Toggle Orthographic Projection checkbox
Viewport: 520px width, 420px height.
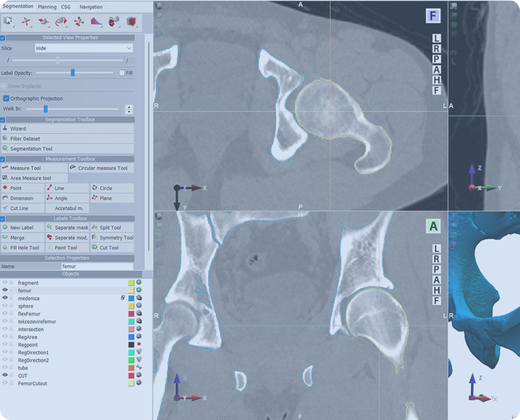(x=6, y=98)
